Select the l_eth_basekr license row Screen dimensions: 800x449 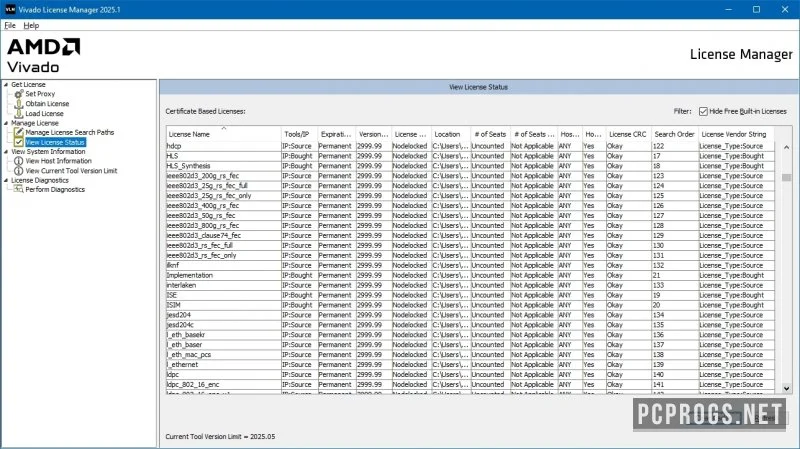(x=470, y=335)
